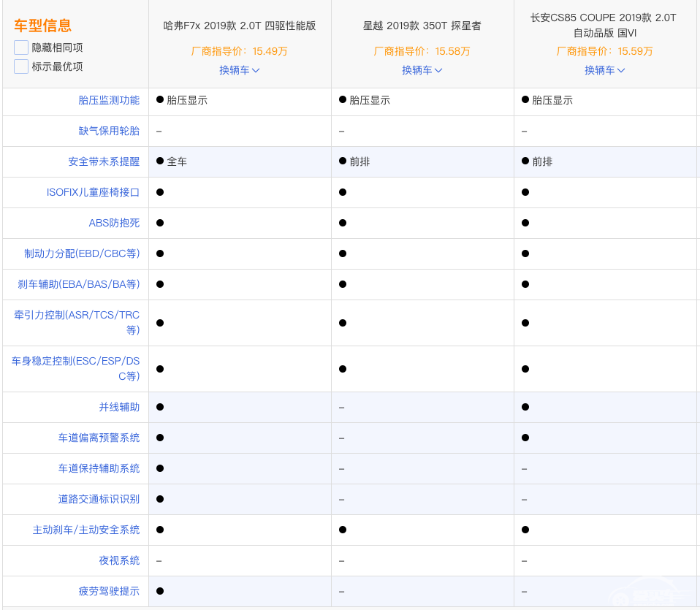Click the 并线辅助 row label

(x=119, y=407)
